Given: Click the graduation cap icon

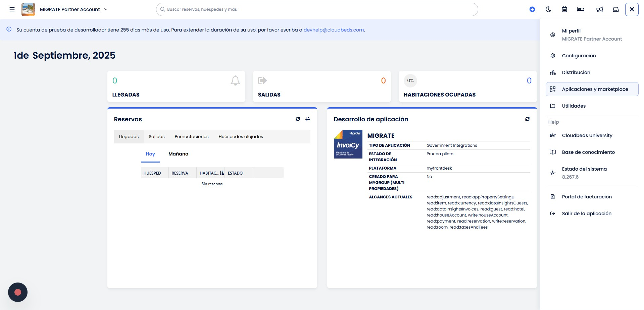Looking at the screenshot, I should (553, 135).
